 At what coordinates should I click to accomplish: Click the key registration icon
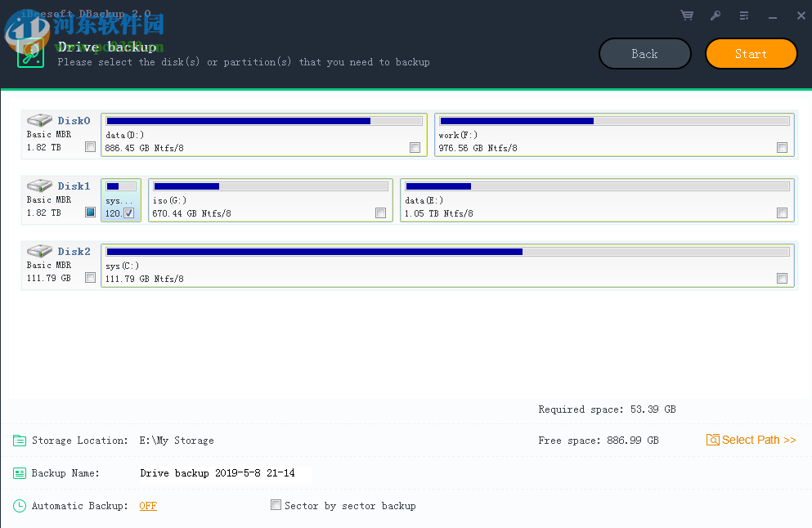pos(715,15)
